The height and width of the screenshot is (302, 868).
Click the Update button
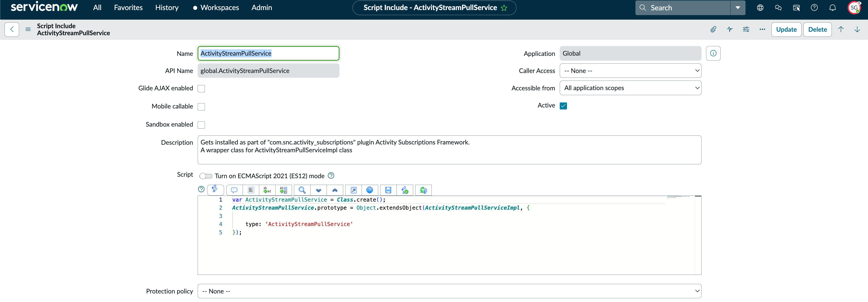pyautogui.click(x=787, y=29)
